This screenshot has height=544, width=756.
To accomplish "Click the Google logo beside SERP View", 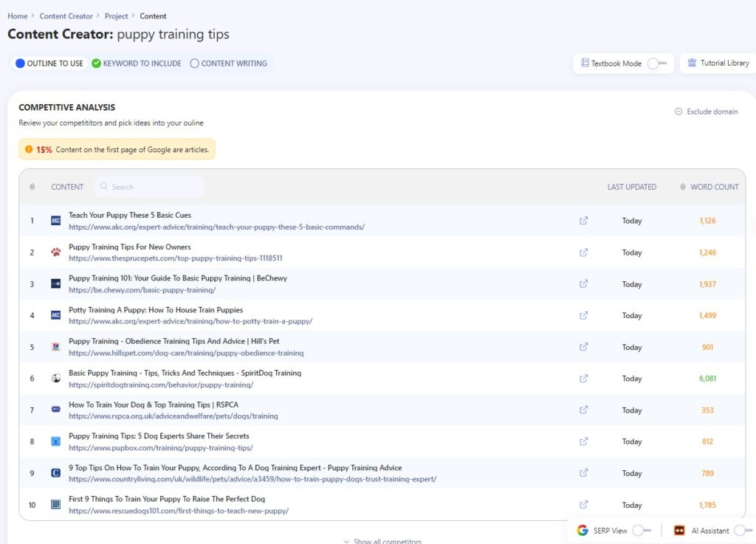I will click(583, 531).
